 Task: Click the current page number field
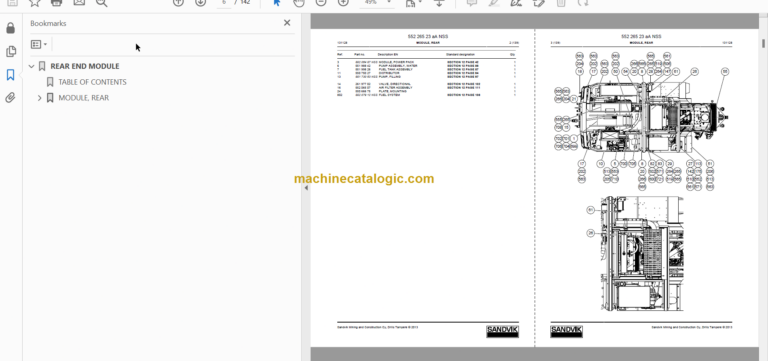coord(224,3)
